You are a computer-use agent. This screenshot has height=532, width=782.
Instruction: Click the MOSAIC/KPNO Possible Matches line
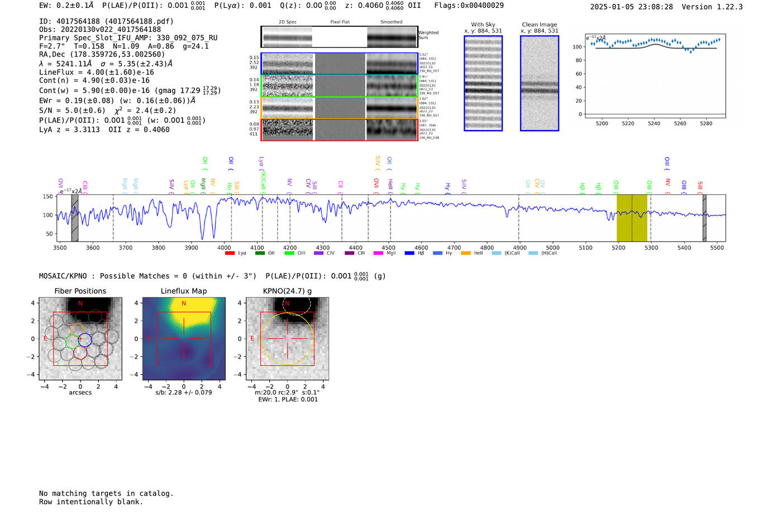212,276
